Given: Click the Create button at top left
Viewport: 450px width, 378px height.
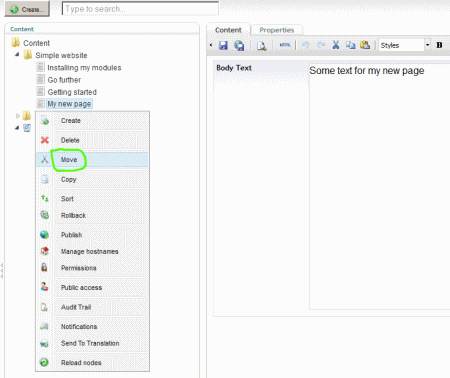Looking at the screenshot, I should coord(27,9).
